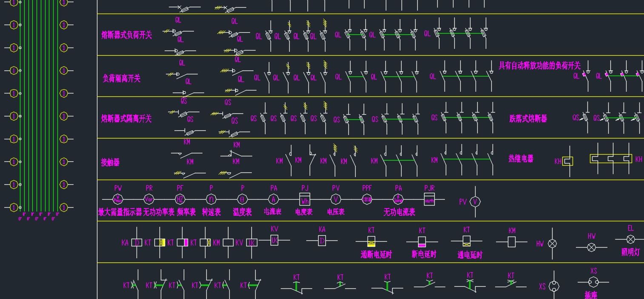Select the PV voltmeter symbol above 电压表
This screenshot has width=644, height=299.
click(x=336, y=199)
